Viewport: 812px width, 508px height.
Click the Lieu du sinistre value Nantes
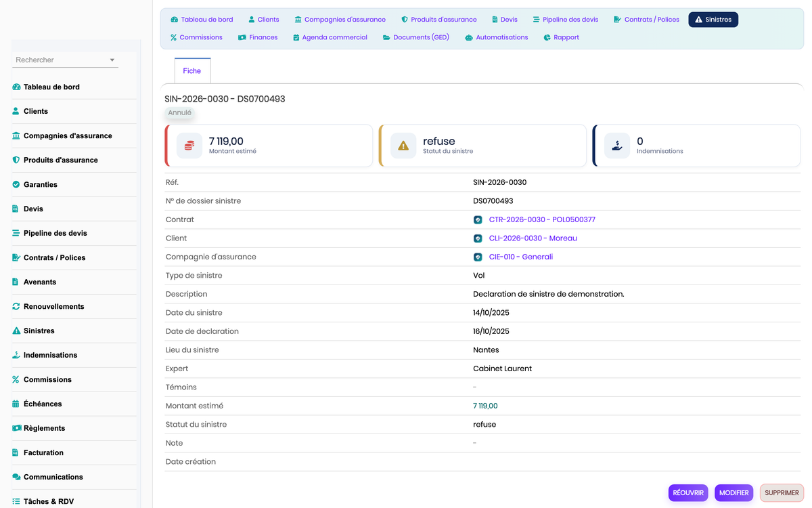pyautogui.click(x=486, y=350)
